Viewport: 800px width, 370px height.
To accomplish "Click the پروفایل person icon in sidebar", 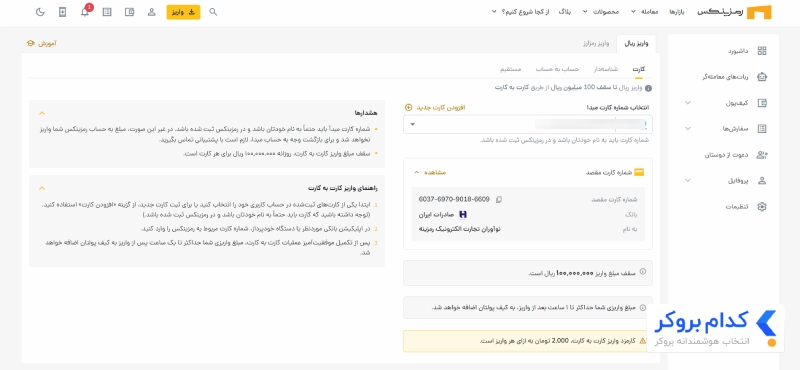I will [x=762, y=181].
